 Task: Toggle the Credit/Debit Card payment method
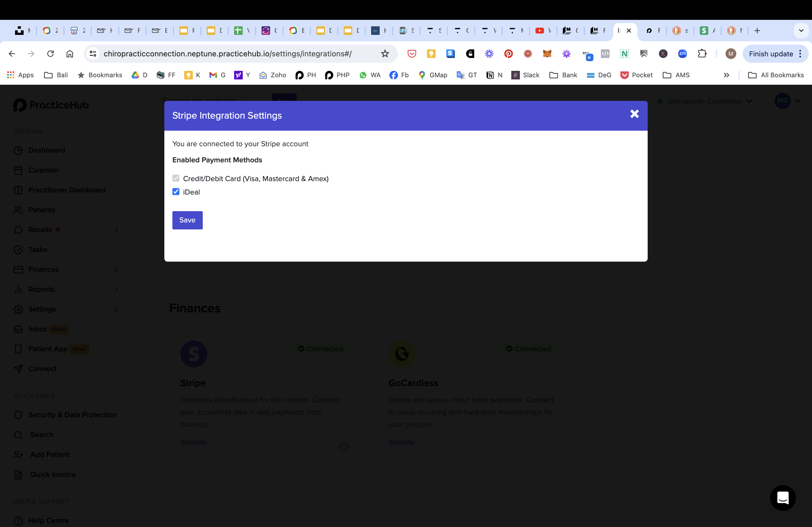point(176,178)
